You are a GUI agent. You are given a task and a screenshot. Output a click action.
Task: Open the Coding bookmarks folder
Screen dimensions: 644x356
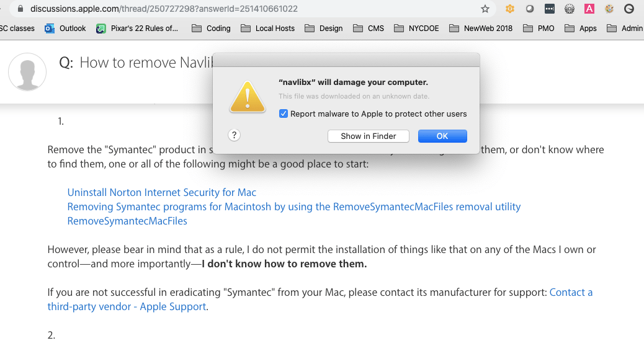[211, 29]
